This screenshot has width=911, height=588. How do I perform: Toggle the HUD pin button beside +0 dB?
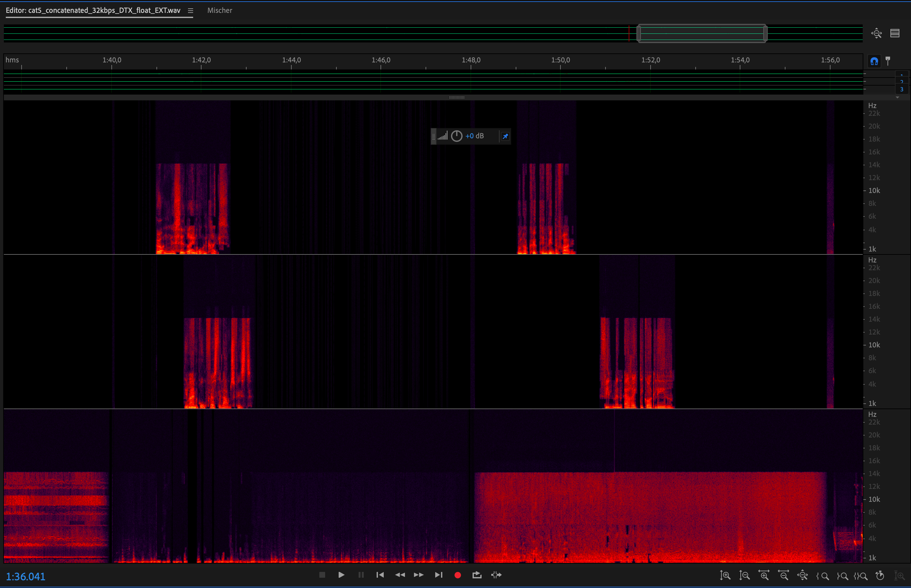(505, 136)
